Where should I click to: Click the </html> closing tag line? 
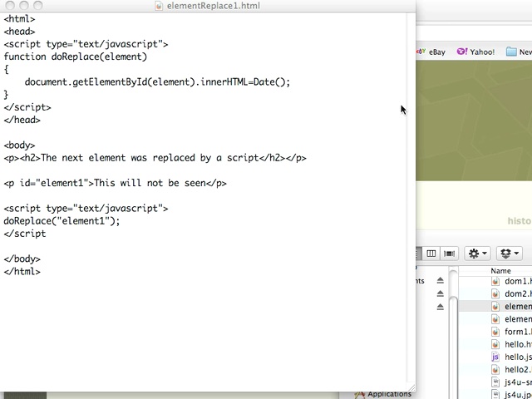(x=22, y=272)
